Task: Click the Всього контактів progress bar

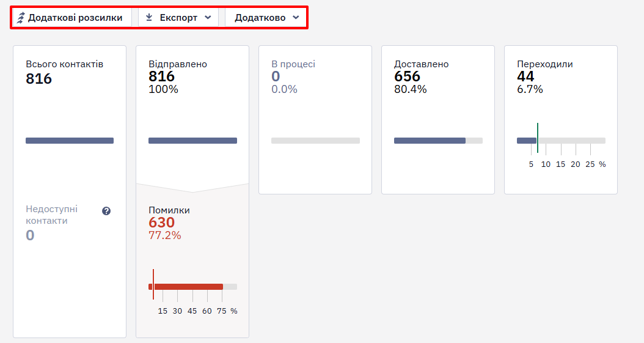Action: pyautogui.click(x=70, y=141)
